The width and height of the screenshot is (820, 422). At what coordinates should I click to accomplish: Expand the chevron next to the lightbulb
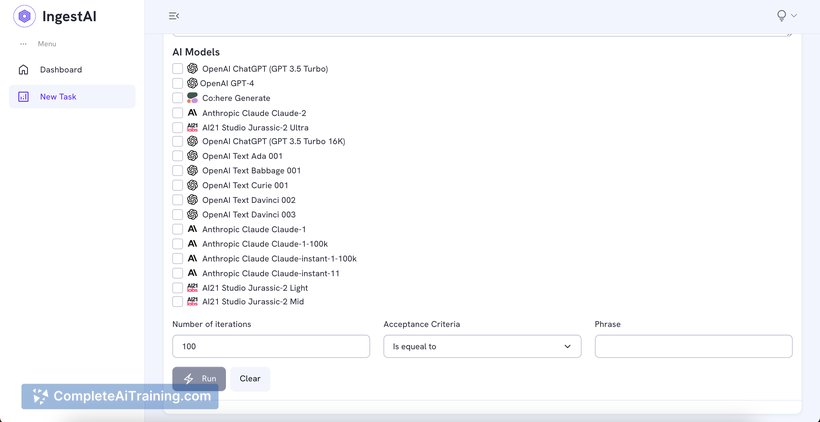[794, 16]
